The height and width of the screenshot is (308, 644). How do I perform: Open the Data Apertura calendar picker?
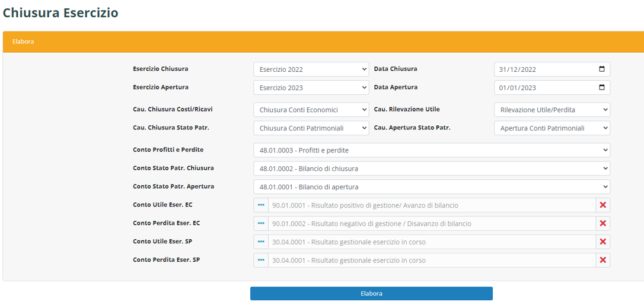(x=602, y=88)
